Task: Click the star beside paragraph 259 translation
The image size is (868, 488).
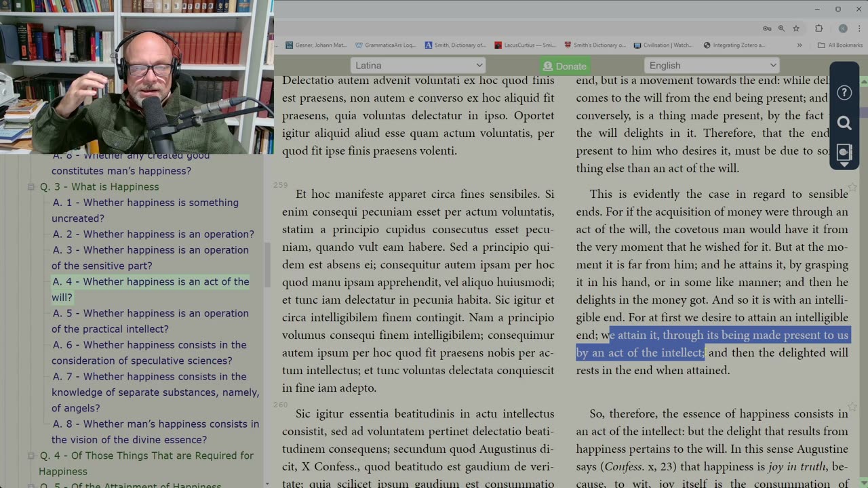Action: [852, 187]
